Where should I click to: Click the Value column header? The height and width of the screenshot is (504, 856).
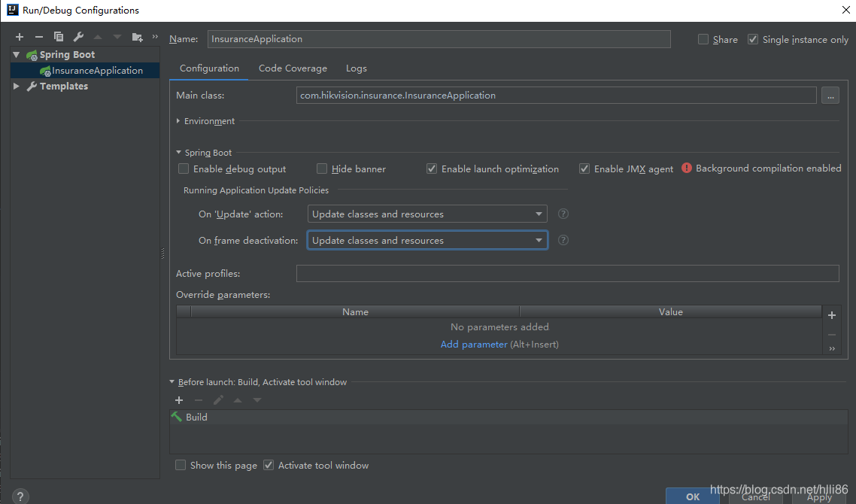671,311
